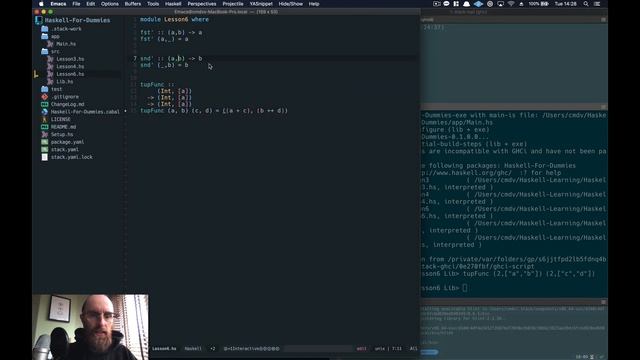The image size is (640, 360).
Task: Click the tupFunc (a, b) (c, d) definition
Action: coord(214,111)
